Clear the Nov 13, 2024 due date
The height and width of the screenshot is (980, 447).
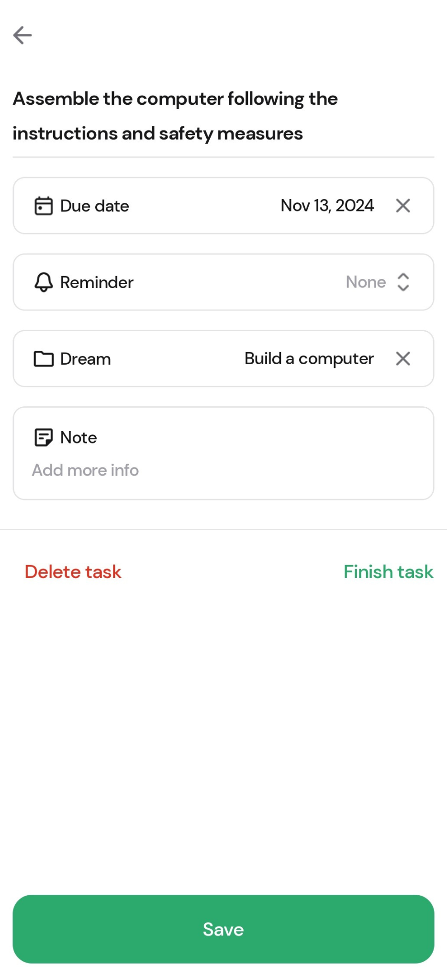pos(403,206)
